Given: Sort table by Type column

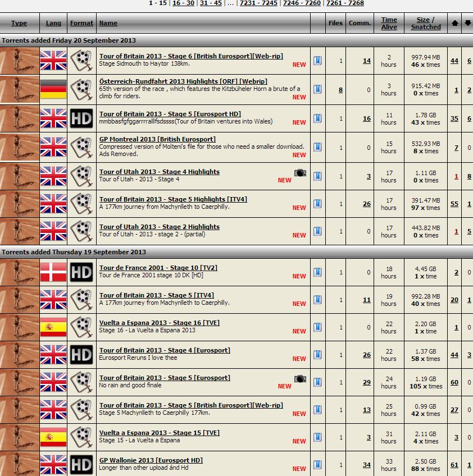Looking at the screenshot, I should click(19, 23).
